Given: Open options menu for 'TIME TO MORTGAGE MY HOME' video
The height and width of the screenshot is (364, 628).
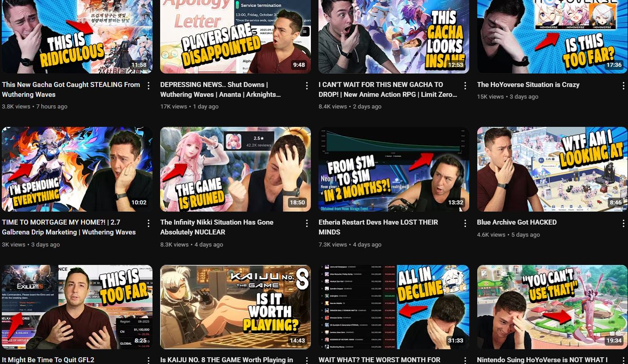Looking at the screenshot, I should click(x=148, y=223).
